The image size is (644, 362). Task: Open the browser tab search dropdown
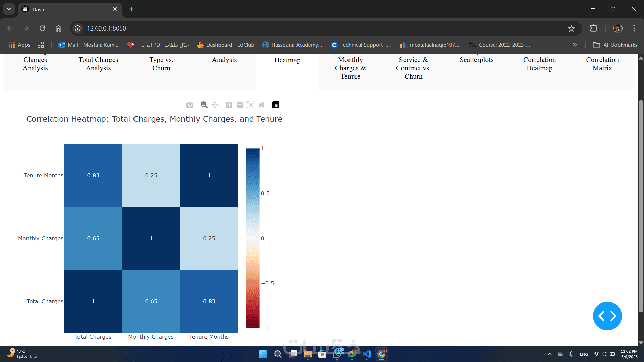pyautogui.click(x=9, y=9)
